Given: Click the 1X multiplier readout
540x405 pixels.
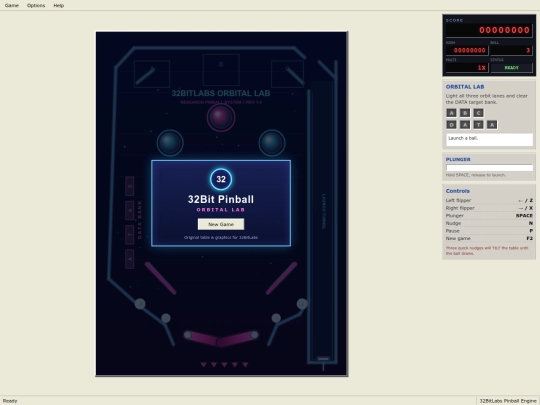Looking at the screenshot, I should coord(467,68).
